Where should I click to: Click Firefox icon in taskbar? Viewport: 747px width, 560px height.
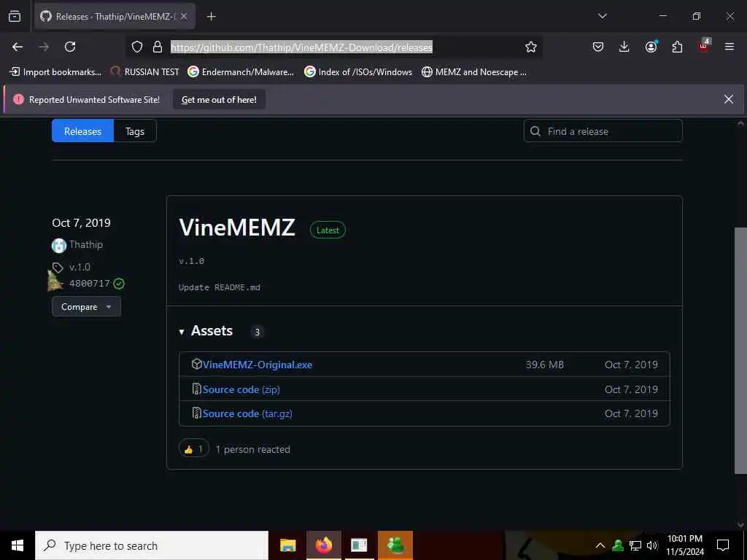323,545
